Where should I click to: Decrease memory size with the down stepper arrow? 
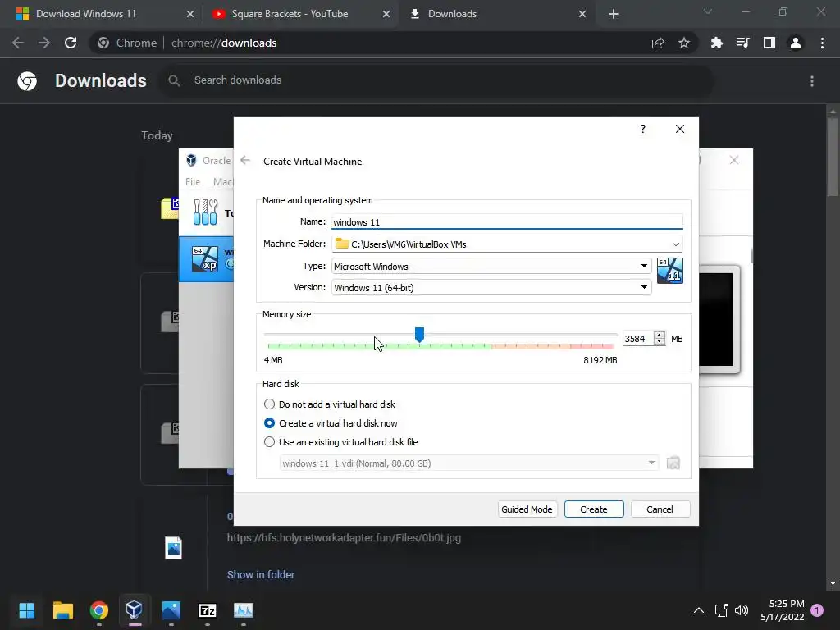(x=660, y=342)
